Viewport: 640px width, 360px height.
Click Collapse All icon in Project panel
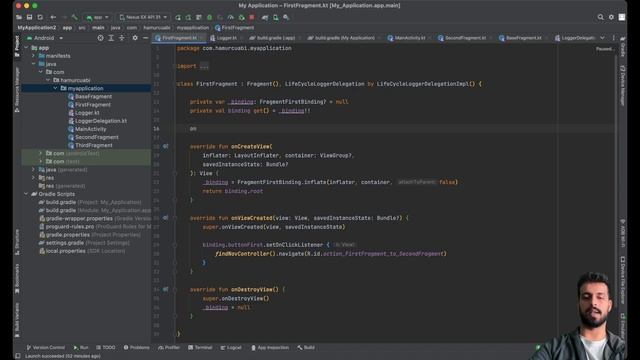tap(122, 38)
